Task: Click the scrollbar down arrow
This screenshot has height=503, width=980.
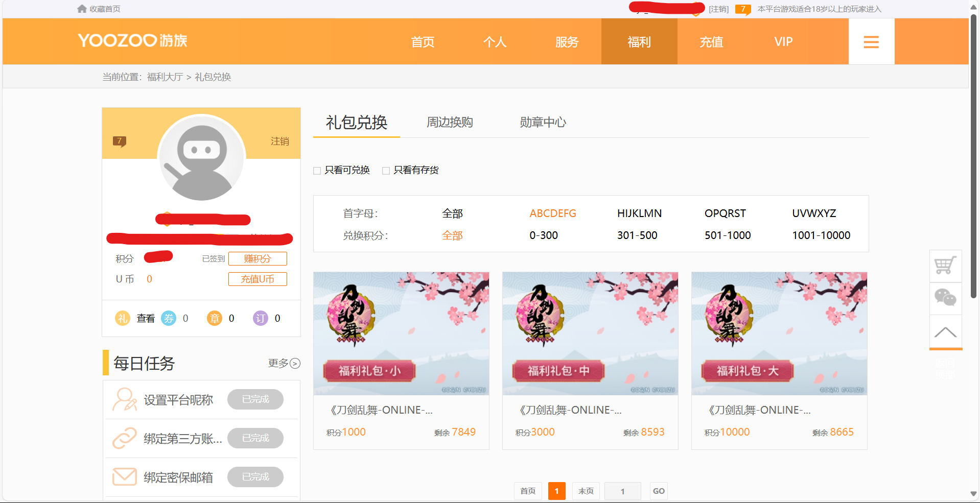Action: click(973, 494)
